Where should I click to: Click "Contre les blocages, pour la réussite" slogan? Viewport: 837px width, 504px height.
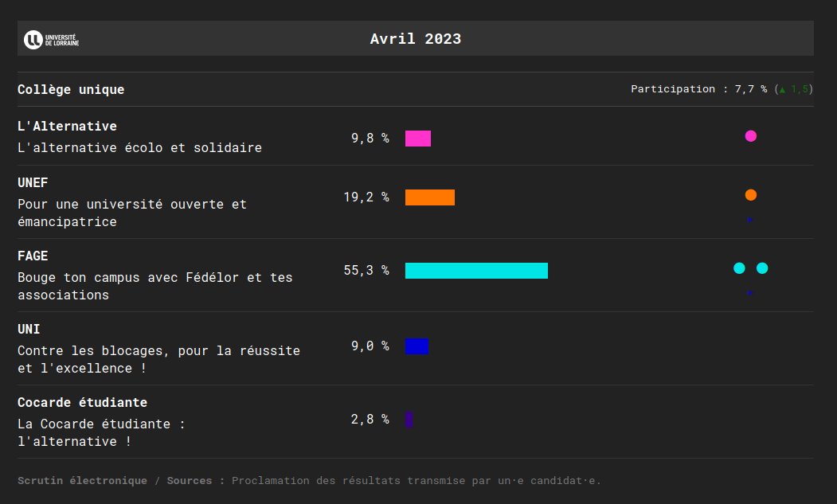coord(158,351)
